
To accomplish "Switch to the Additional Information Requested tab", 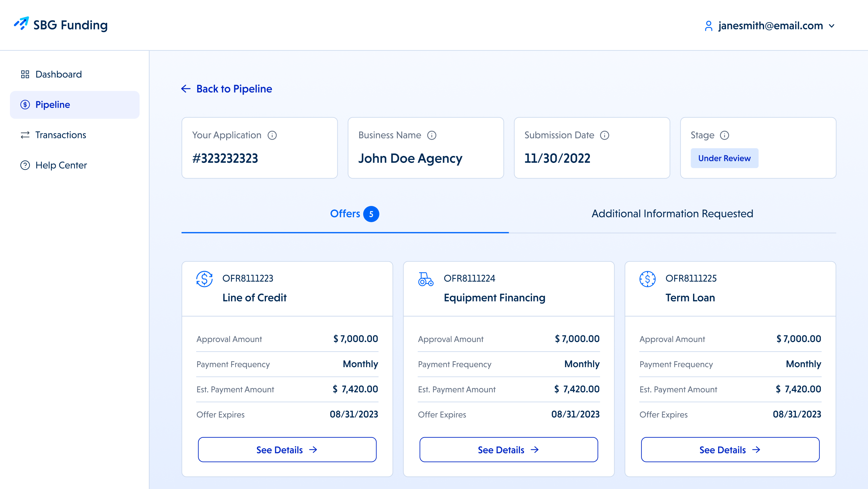I will tap(672, 214).
